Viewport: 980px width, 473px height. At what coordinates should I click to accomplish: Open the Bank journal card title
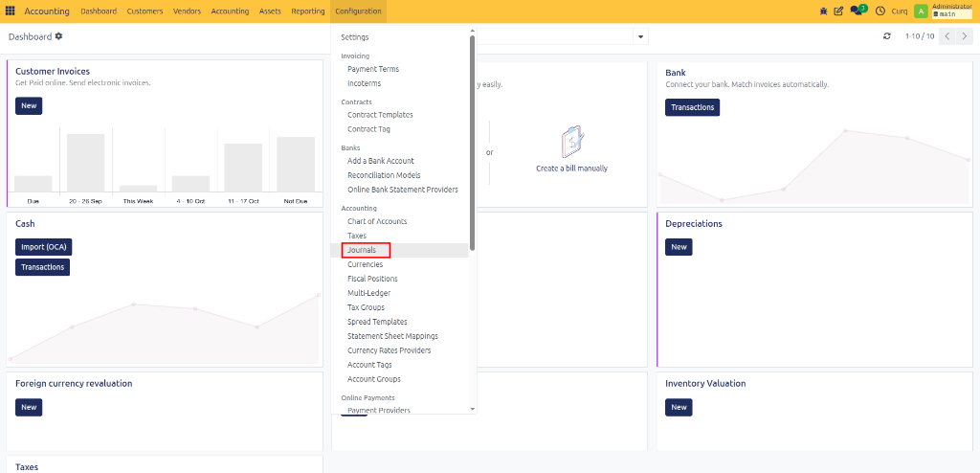676,73
